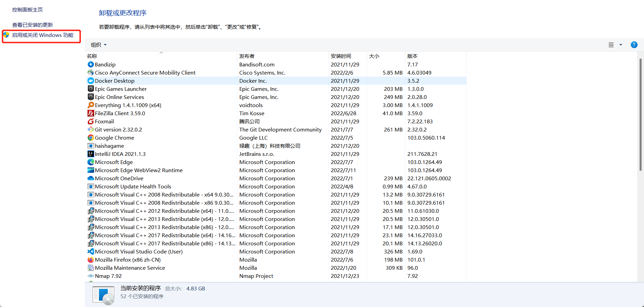Open the 组织 dropdown menu
644x307 pixels.
(99, 45)
